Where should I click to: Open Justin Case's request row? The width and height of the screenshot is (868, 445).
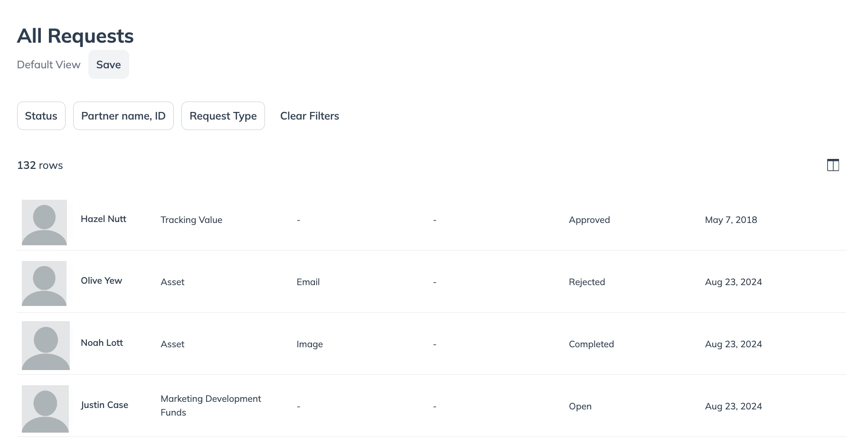(104, 405)
